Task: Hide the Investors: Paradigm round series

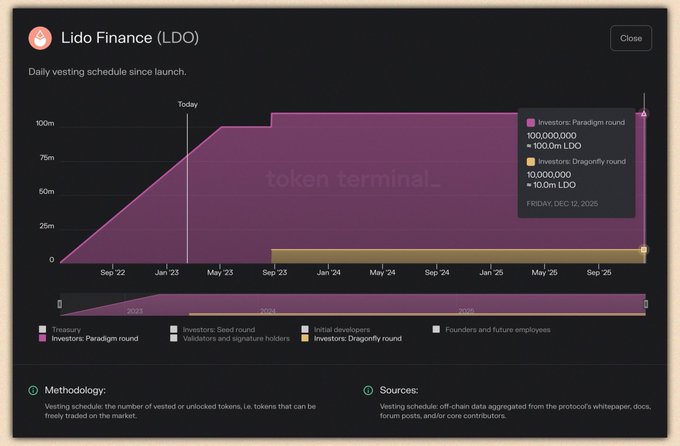Action: point(42,339)
